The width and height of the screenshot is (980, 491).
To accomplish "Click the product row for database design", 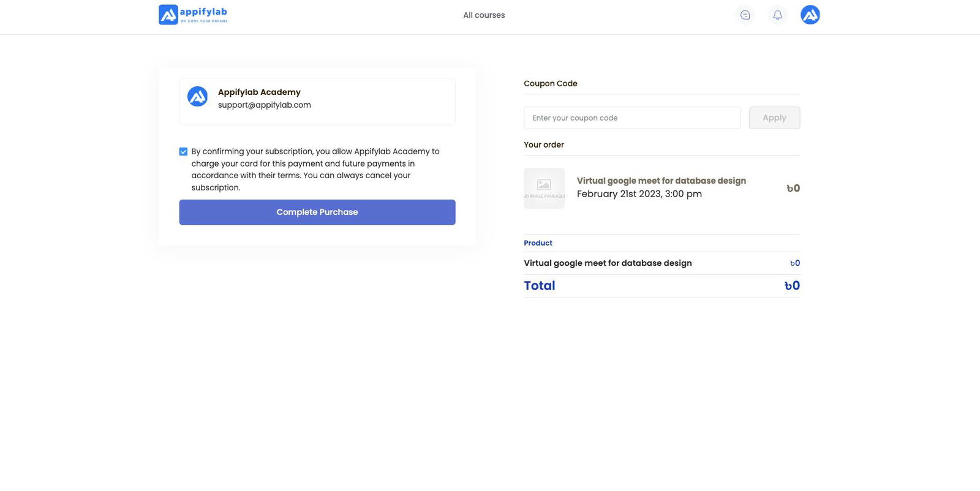I will coord(607,263).
